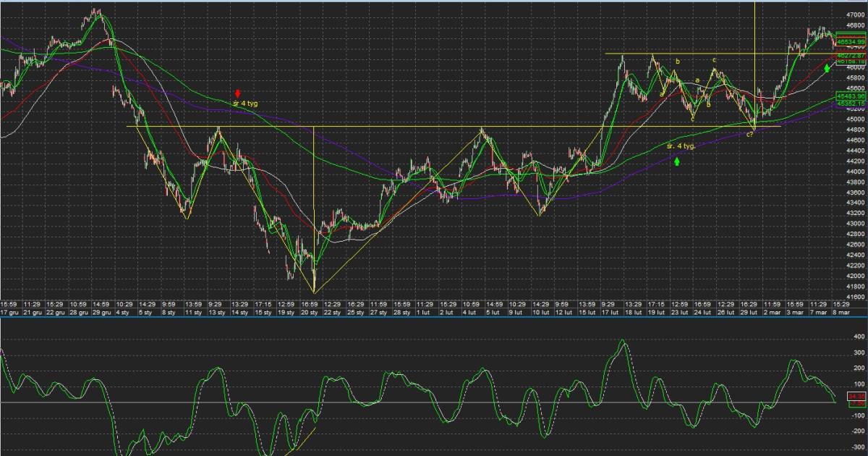Click the 46272.87 red price tag
This screenshot has width=868, height=456.
pyautogui.click(x=851, y=55)
